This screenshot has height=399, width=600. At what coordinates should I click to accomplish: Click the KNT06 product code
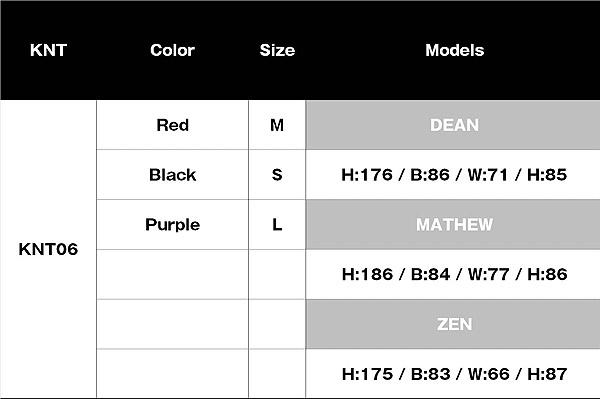pos(48,249)
